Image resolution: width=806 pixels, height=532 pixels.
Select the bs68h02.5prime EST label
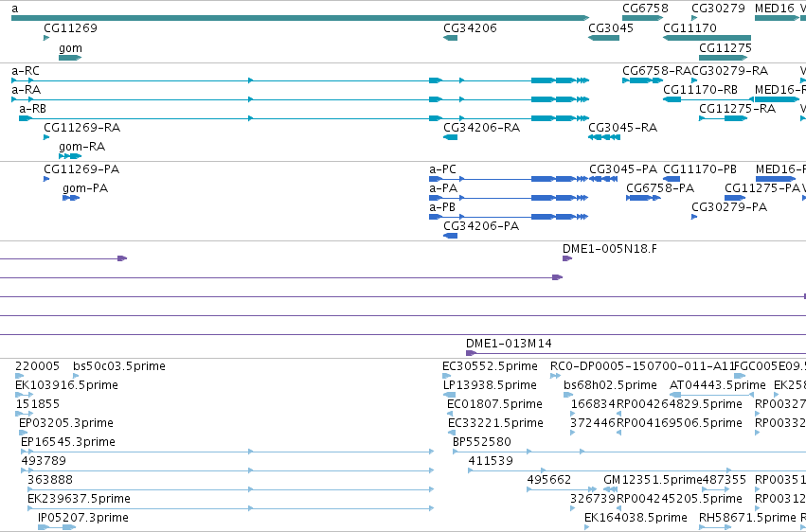click(x=610, y=385)
